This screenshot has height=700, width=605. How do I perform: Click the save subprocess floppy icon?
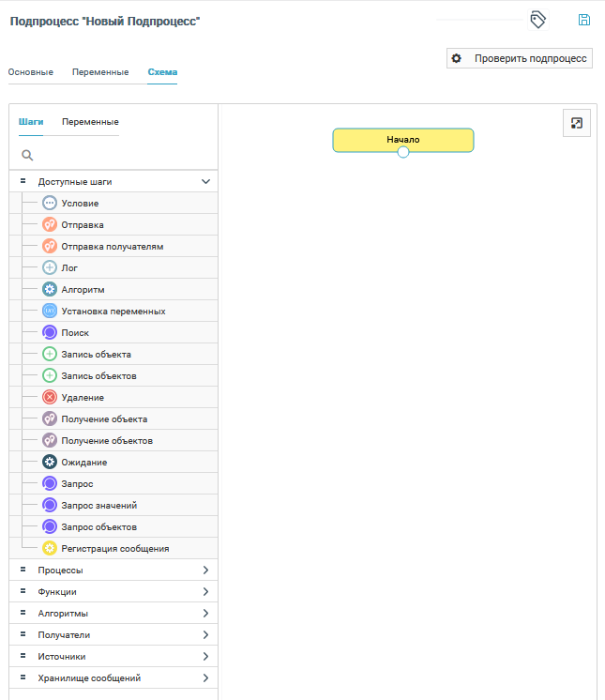584,20
